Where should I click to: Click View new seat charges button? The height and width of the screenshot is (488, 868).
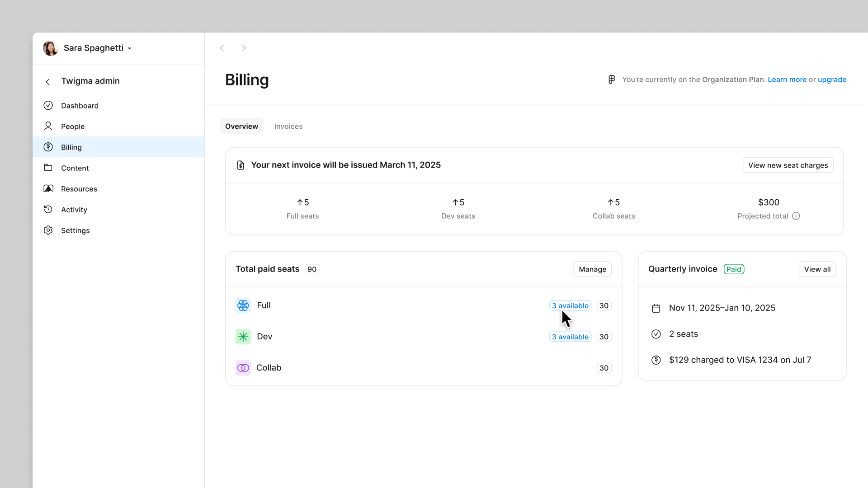[788, 165]
